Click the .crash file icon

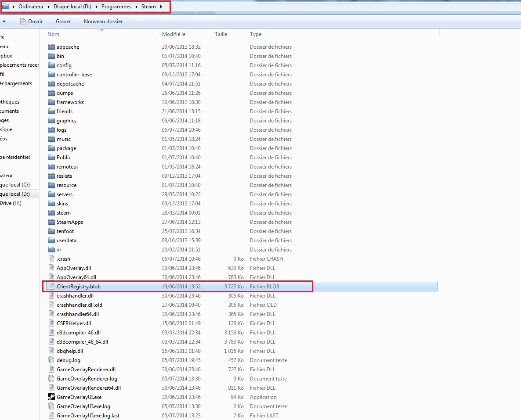pos(51,258)
